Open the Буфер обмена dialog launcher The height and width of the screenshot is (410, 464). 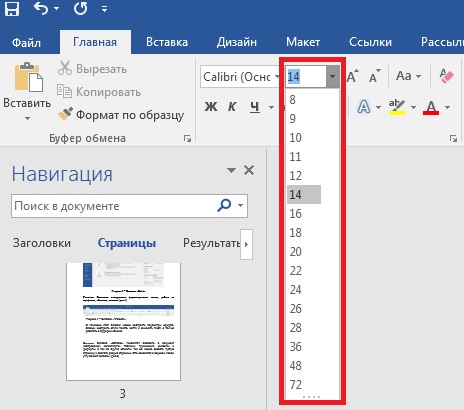click(x=188, y=138)
